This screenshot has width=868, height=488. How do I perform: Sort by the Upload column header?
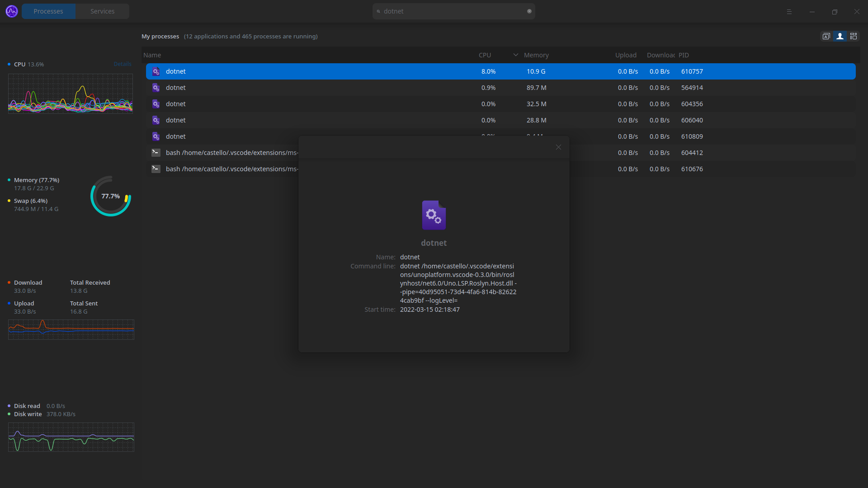[x=626, y=55]
